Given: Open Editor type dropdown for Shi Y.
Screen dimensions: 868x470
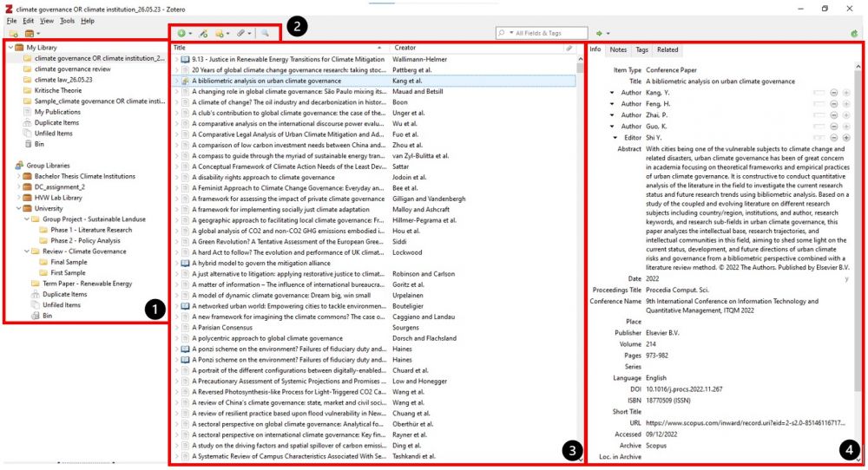Looking at the screenshot, I should point(615,138).
